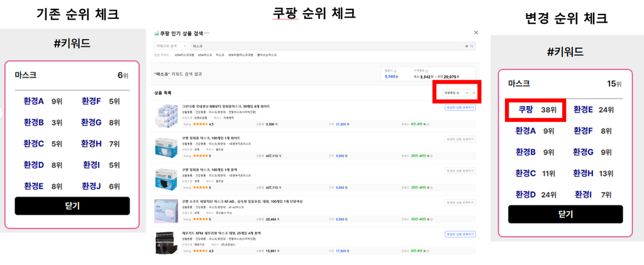644x265 pixels.
Task: Click 동일한 상품 등록하기 for 코멧 100개입 블랙
Action: [460, 171]
